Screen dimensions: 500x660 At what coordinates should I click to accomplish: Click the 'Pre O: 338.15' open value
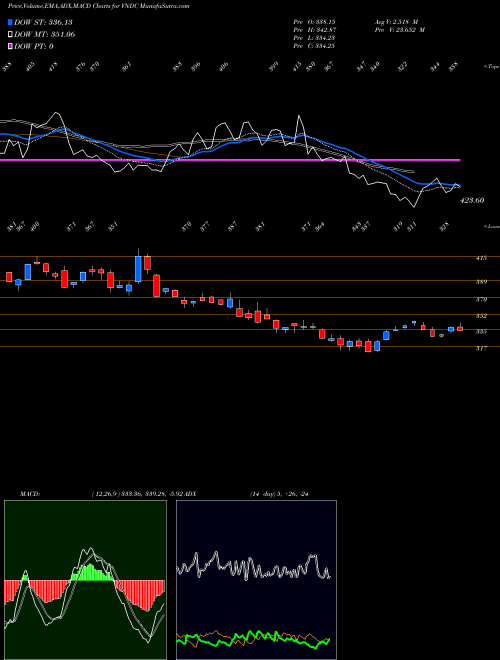314,21
